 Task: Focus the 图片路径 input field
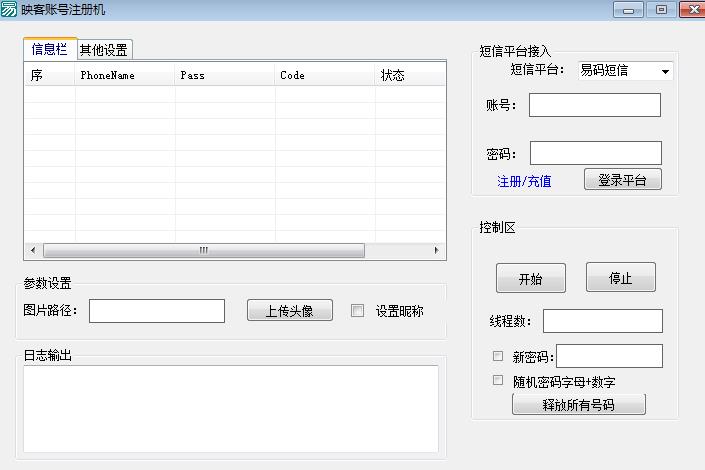click(x=157, y=311)
